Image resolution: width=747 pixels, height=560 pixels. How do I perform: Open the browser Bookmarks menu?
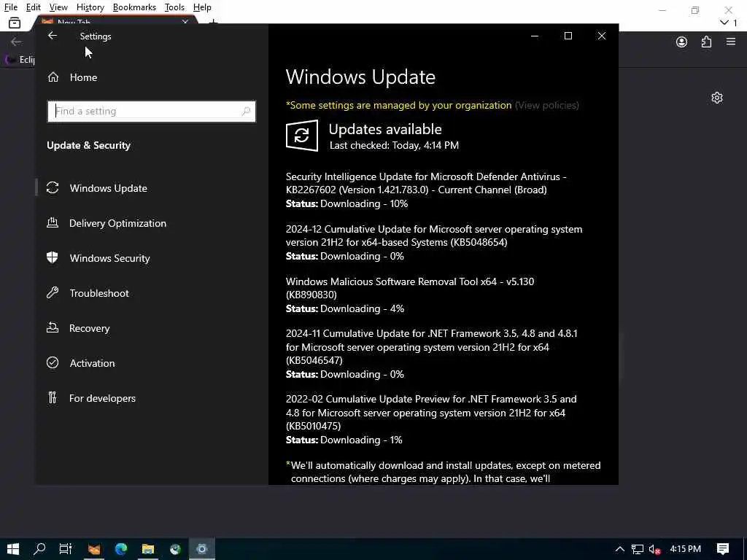[134, 7]
